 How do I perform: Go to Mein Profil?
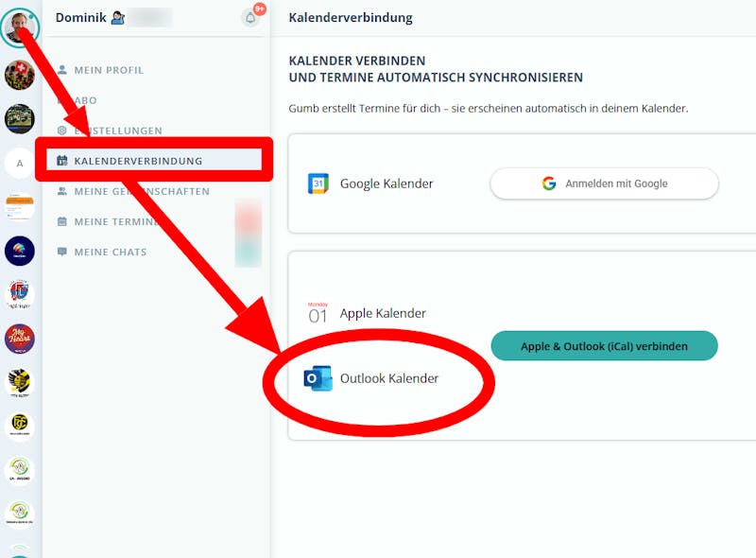109,70
